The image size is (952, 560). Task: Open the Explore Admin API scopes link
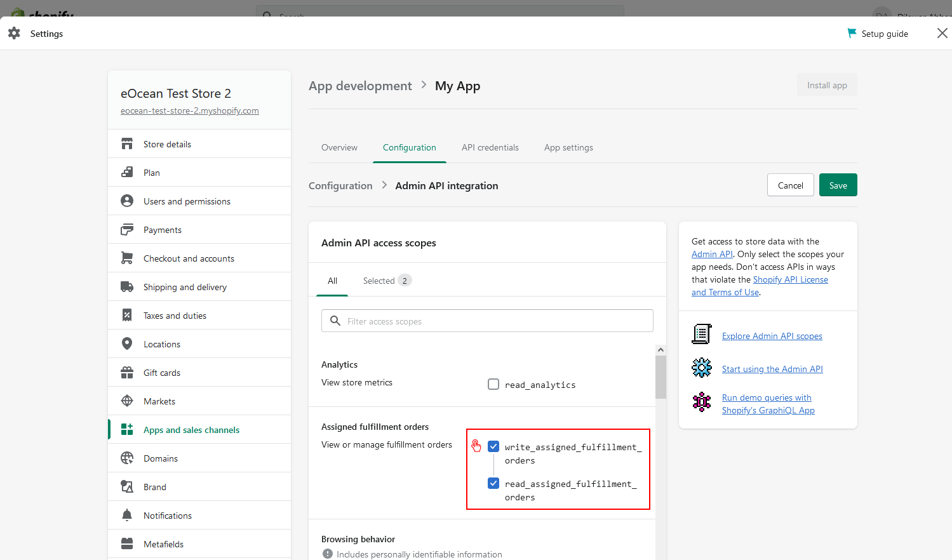pyautogui.click(x=772, y=336)
